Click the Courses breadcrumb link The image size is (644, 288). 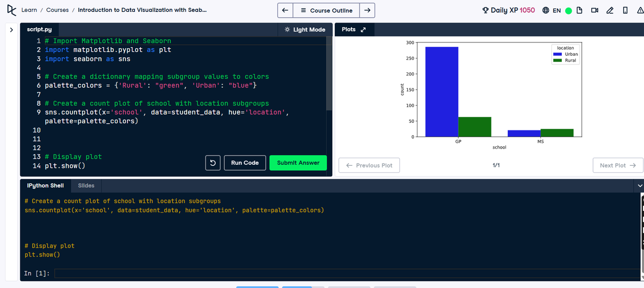coord(57,10)
